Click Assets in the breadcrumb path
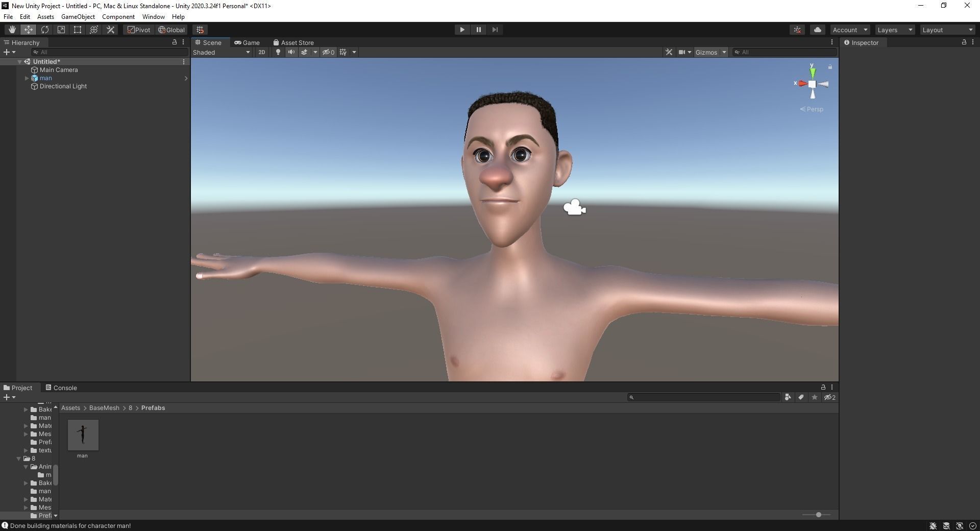The height and width of the screenshot is (531, 980). (x=70, y=408)
